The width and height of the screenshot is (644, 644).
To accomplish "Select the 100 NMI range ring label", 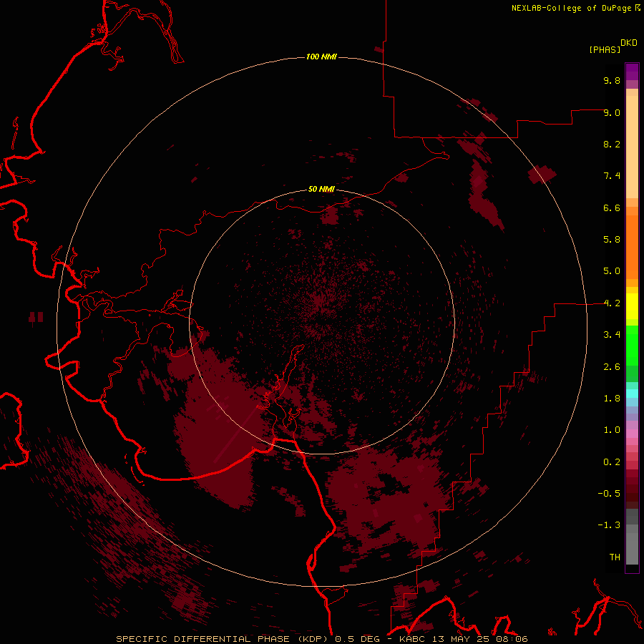I will 321,57.
